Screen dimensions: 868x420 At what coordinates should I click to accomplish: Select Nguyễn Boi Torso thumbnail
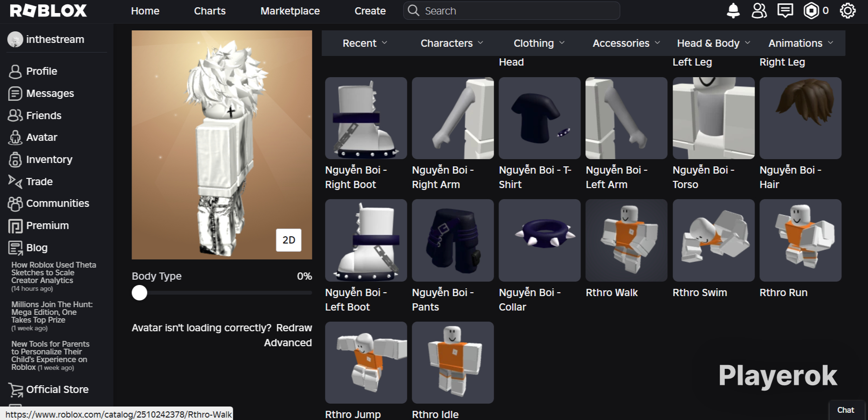714,118
